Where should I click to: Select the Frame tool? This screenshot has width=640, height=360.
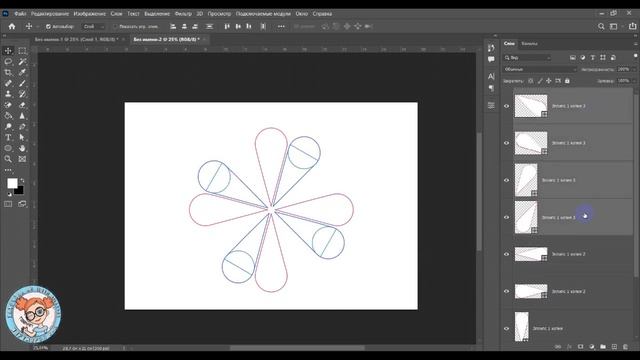click(x=22, y=159)
